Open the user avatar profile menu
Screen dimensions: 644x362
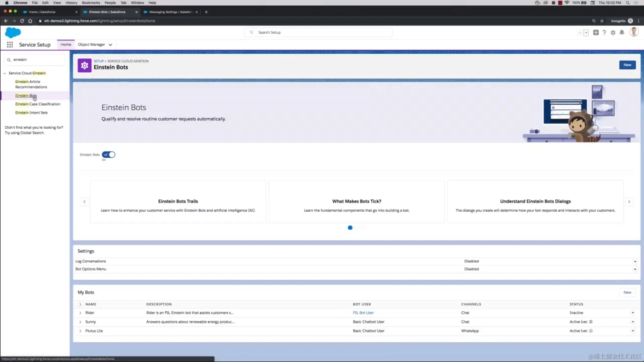[x=634, y=32]
